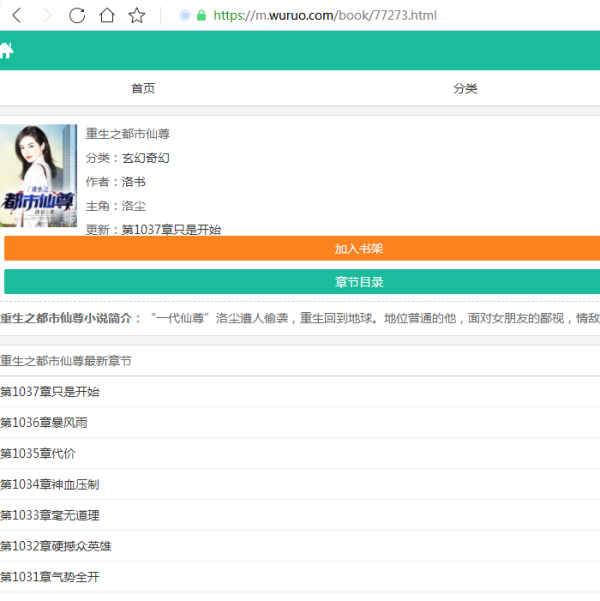Click the green 章节目录 button
The image size is (600, 601).
tap(302, 282)
